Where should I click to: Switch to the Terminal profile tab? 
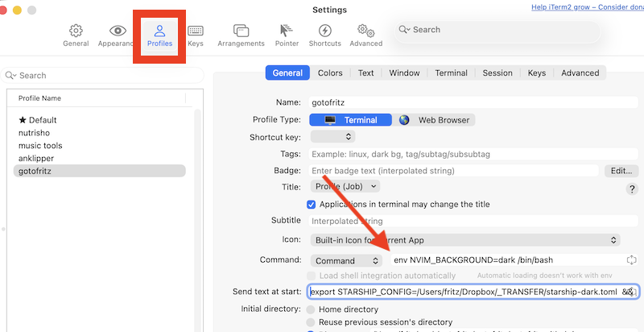pos(452,73)
